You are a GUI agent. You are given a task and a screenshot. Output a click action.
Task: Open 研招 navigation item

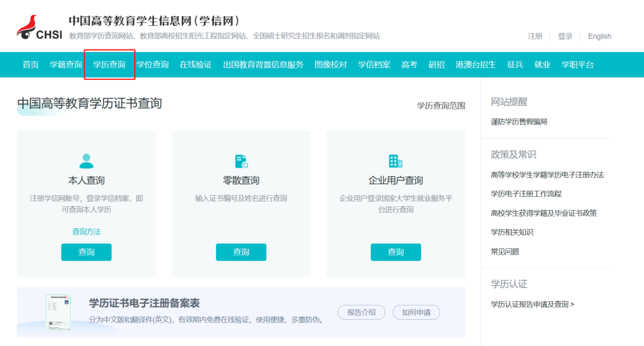click(x=436, y=64)
